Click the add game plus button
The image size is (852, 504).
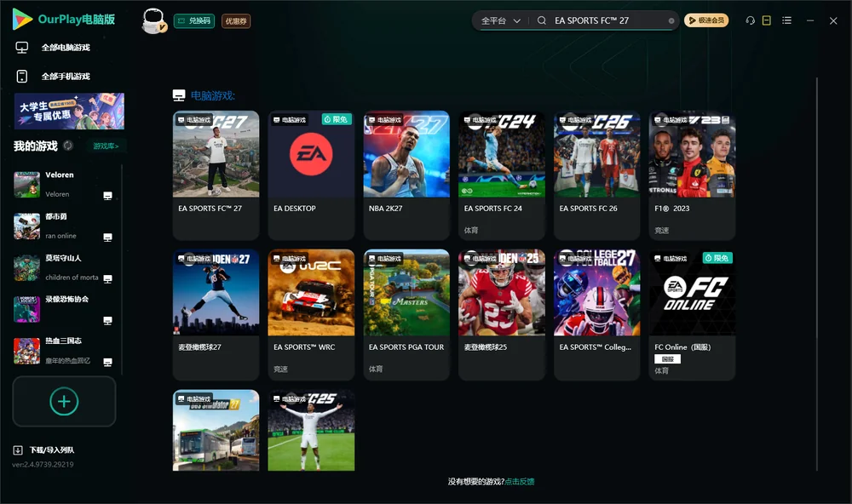64,401
